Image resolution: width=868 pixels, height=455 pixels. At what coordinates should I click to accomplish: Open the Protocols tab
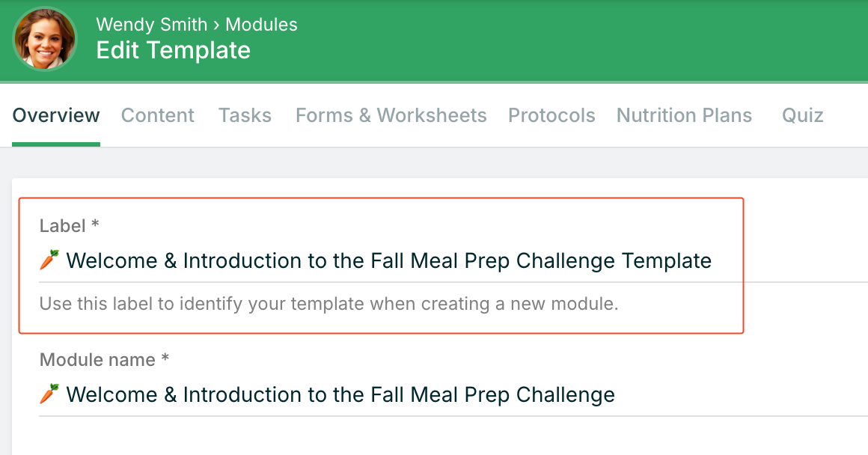[551, 115]
